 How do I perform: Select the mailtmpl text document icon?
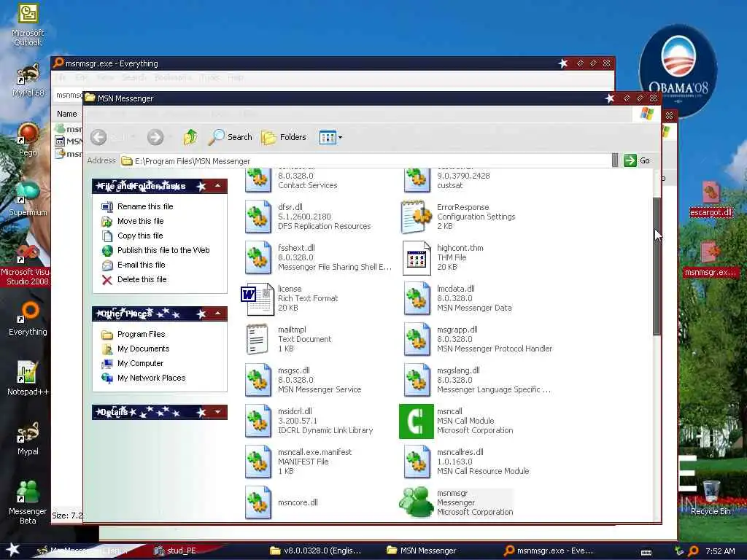point(258,340)
